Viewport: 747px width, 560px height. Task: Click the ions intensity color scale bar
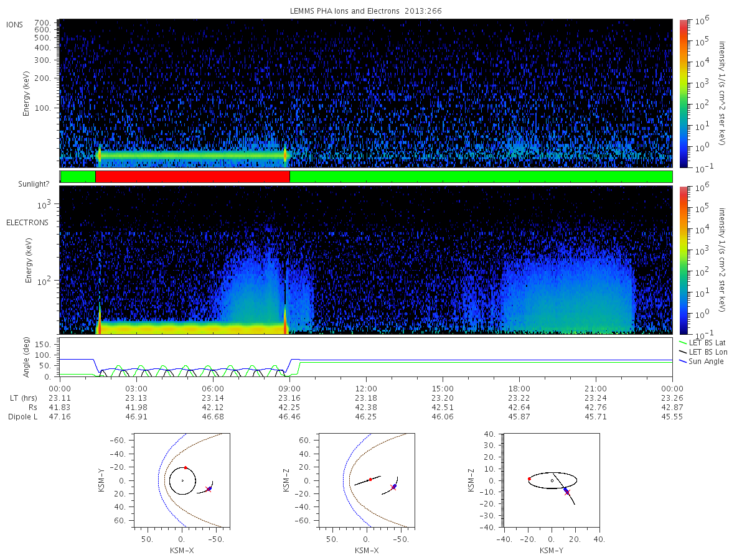tap(684, 93)
